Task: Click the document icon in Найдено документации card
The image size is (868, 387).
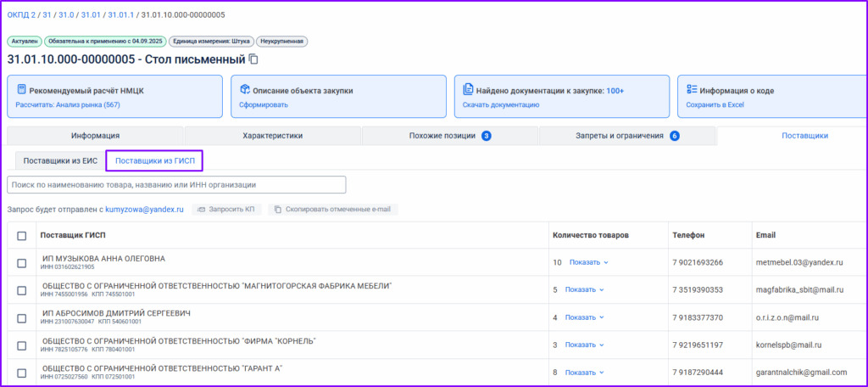Action: click(x=468, y=90)
